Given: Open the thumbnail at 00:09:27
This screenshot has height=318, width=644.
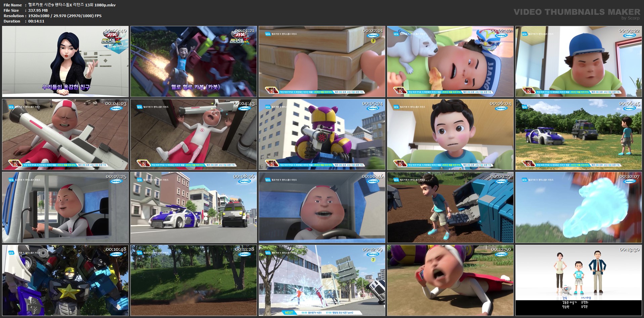Looking at the screenshot, I should tap(450, 207).
